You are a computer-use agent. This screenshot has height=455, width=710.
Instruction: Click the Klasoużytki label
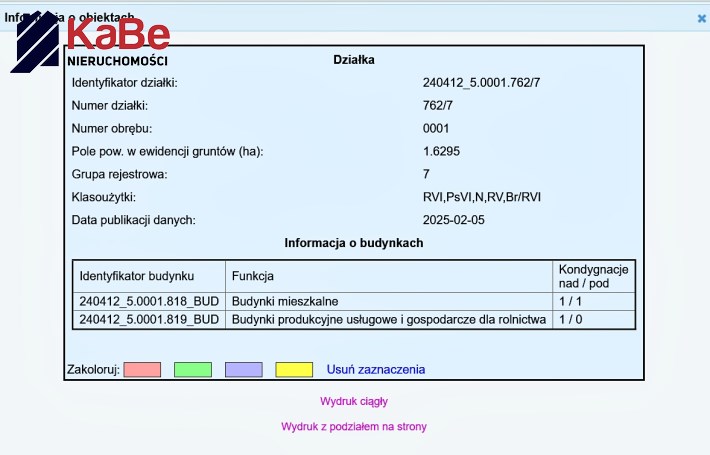coord(104,197)
